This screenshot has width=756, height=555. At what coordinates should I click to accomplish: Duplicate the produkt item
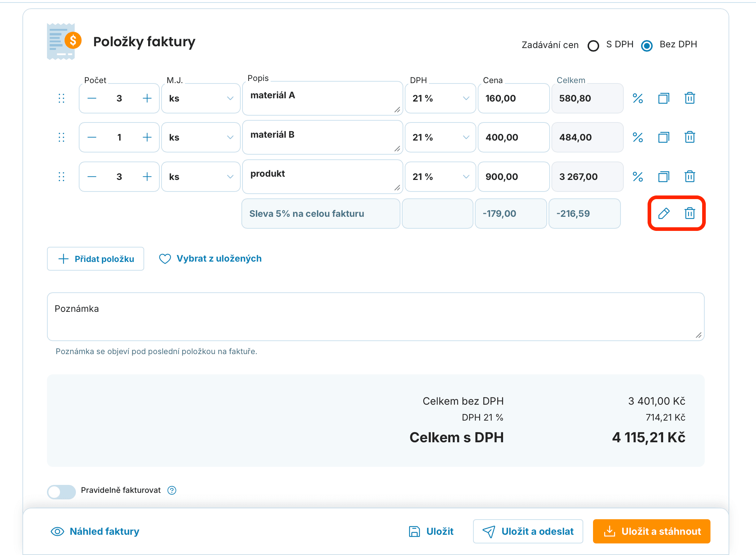click(x=664, y=177)
